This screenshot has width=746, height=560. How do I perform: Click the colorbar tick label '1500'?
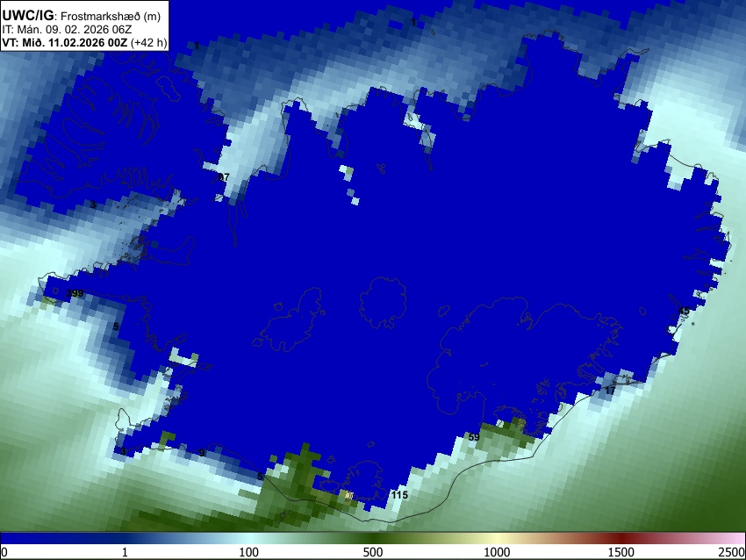pyautogui.click(x=620, y=552)
